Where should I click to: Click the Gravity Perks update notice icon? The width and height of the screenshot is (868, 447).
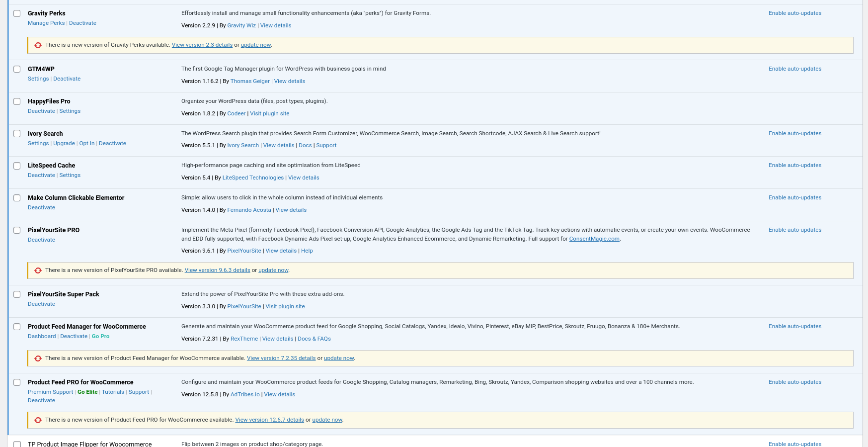point(38,45)
